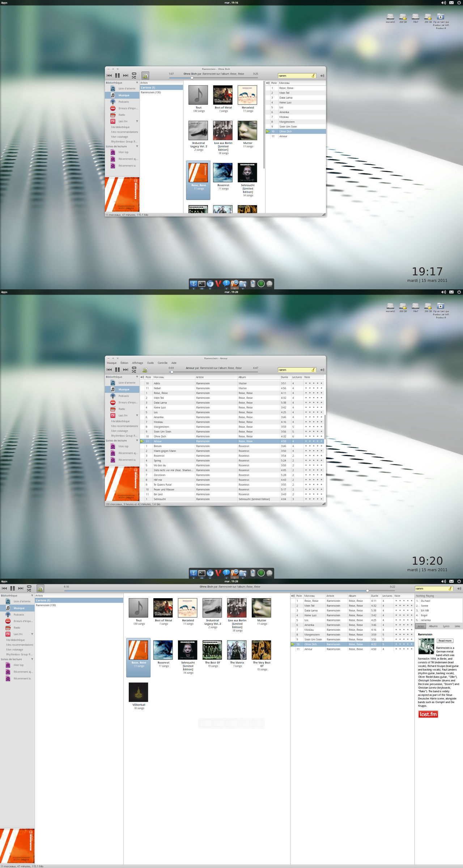The width and height of the screenshot is (463, 868).
Task: Pause the song Amour in middle window
Action: (117, 370)
